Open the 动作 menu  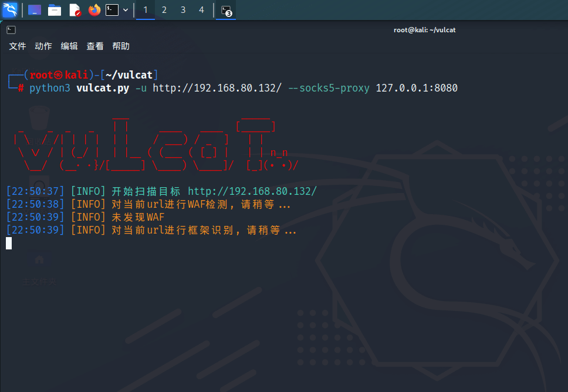[x=43, y=46]
